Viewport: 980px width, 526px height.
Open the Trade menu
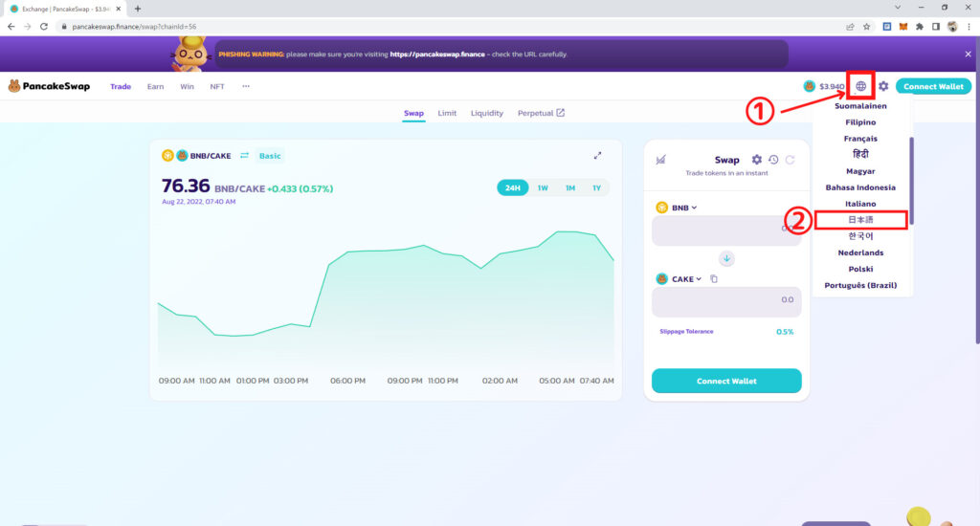[x=121, y=87]
